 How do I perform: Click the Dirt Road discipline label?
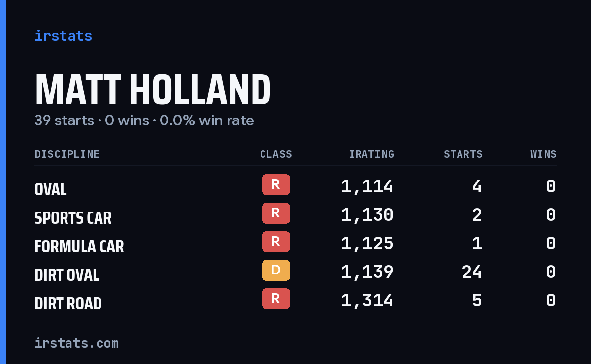(68, 303)
